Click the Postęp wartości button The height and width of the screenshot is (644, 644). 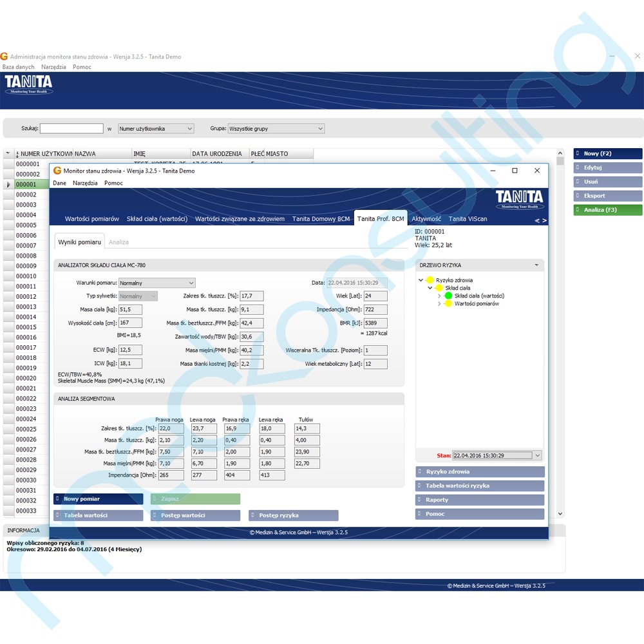(x=196, y=515)
